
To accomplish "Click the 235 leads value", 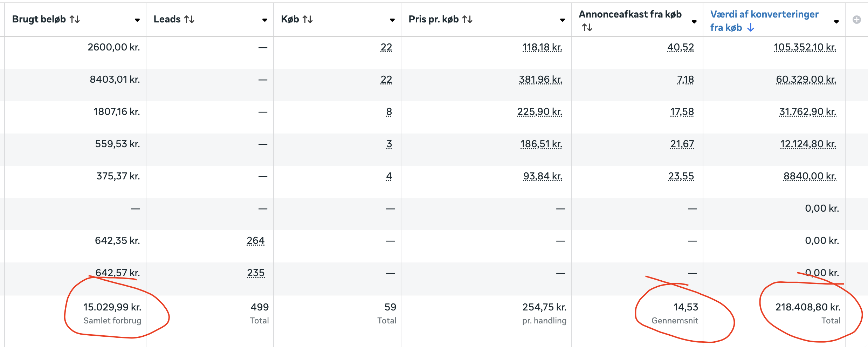I will click(256, 273).
